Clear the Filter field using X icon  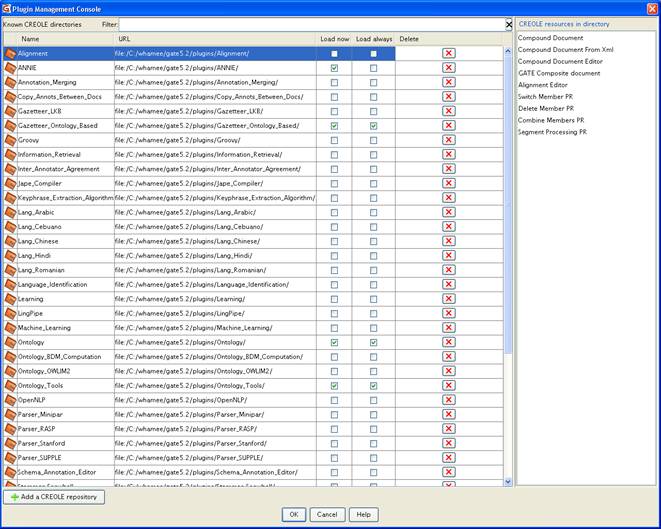[509, 24]
